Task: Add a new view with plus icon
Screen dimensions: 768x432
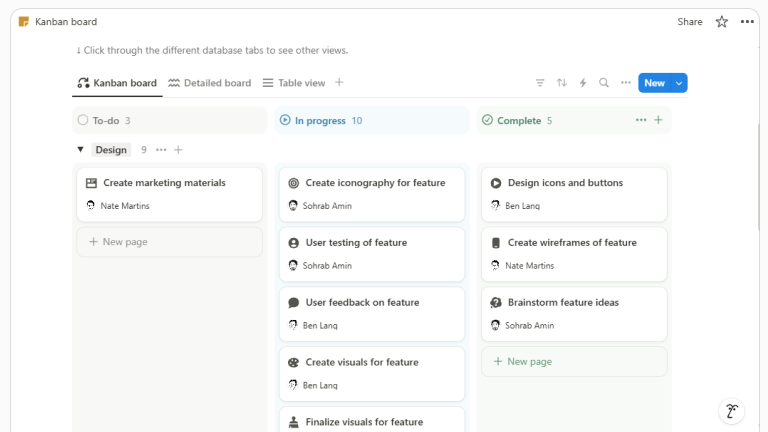Action: coord(339,82)
